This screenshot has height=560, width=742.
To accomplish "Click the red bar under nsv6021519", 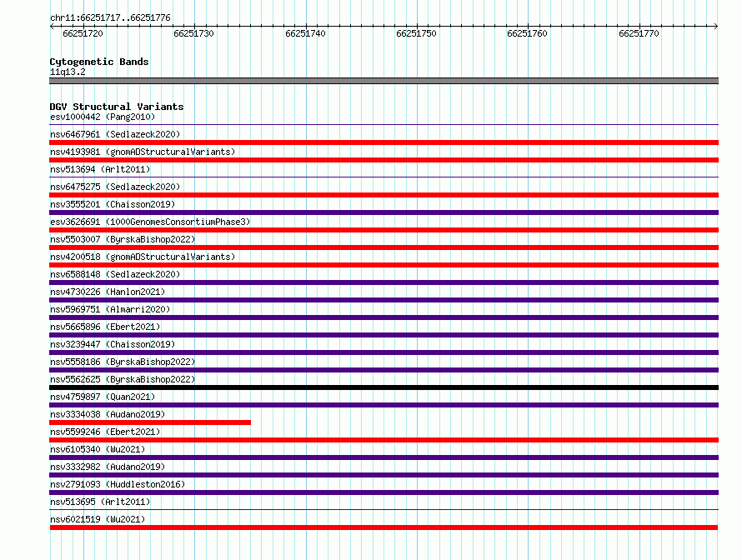I will [x=384, y=527].
